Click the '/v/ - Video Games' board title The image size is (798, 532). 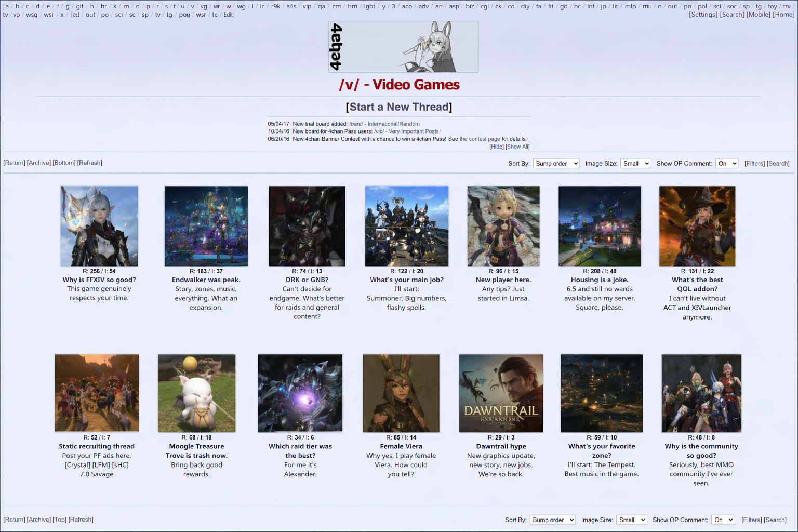coord(399,85)
